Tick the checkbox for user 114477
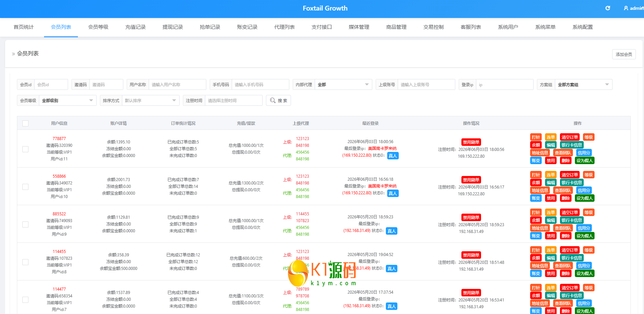 click(x=25, y=300)
